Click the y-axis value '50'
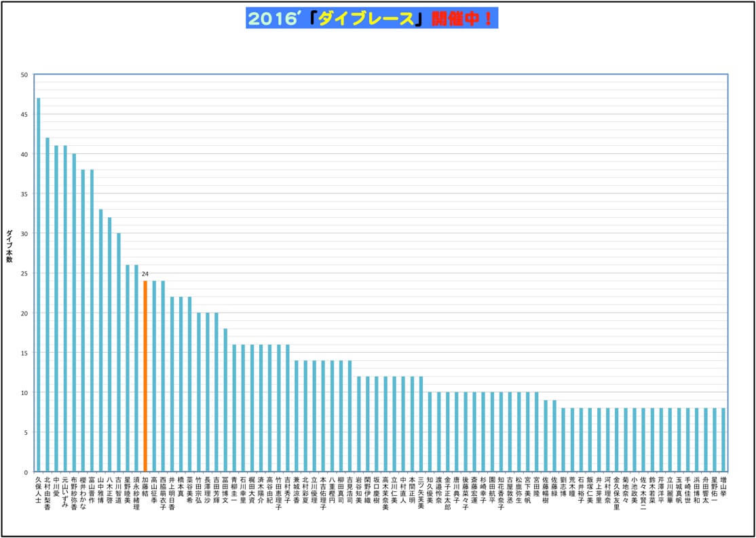The image size is (756, 538). (x=24, y=75)
